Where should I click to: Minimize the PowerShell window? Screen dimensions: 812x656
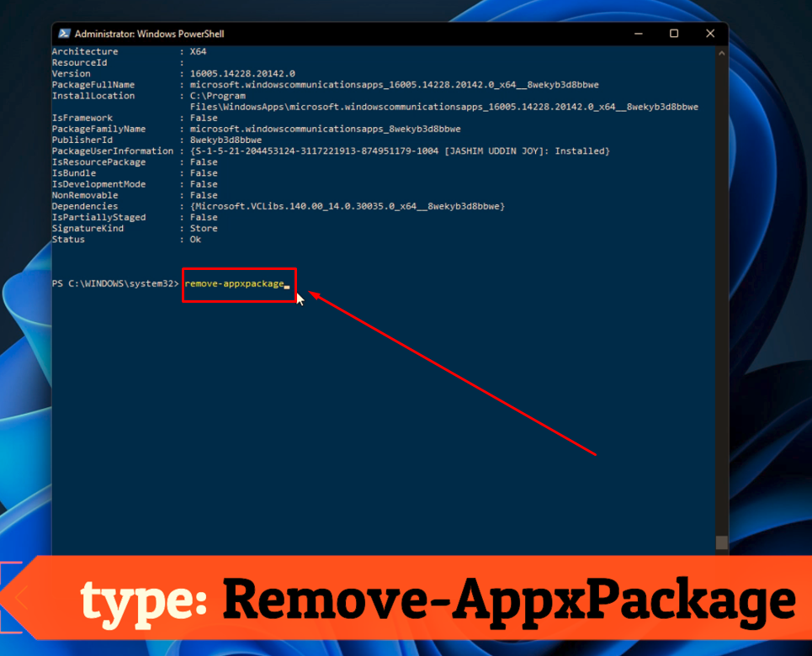639,34
